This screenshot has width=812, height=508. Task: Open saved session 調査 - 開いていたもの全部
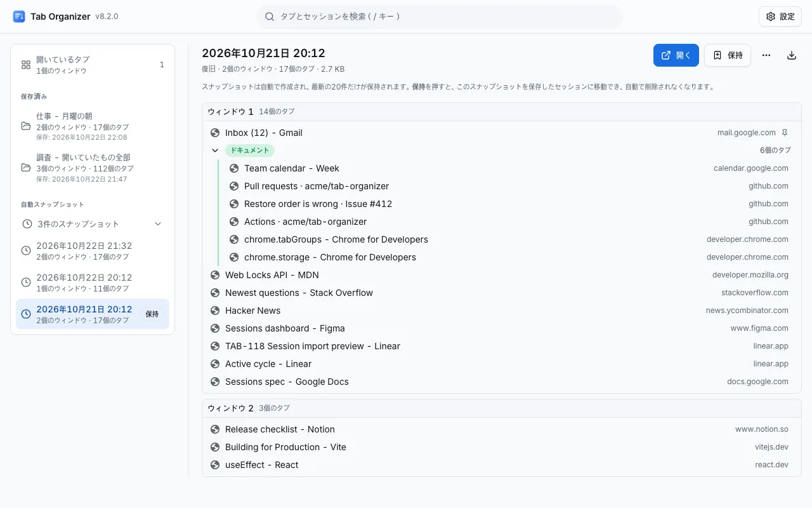(93, 168)
